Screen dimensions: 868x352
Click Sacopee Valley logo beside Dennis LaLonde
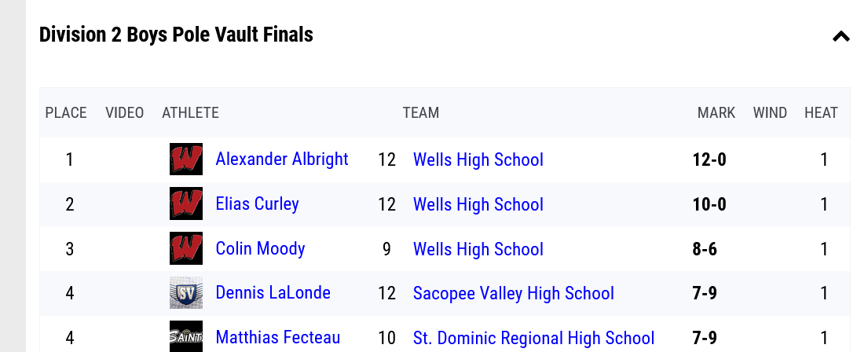186,294
